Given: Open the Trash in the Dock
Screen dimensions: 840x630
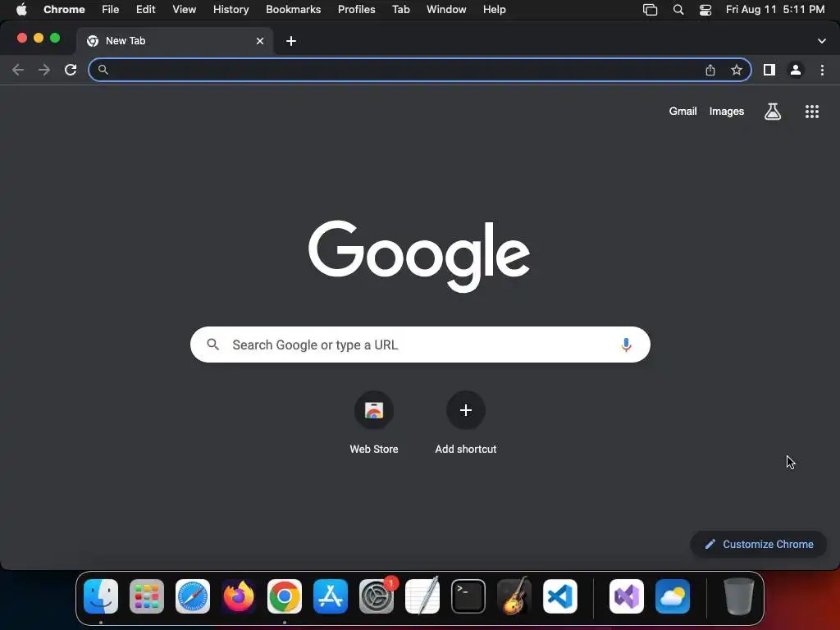Looking at the screenshot, I should tap(739, 596).
